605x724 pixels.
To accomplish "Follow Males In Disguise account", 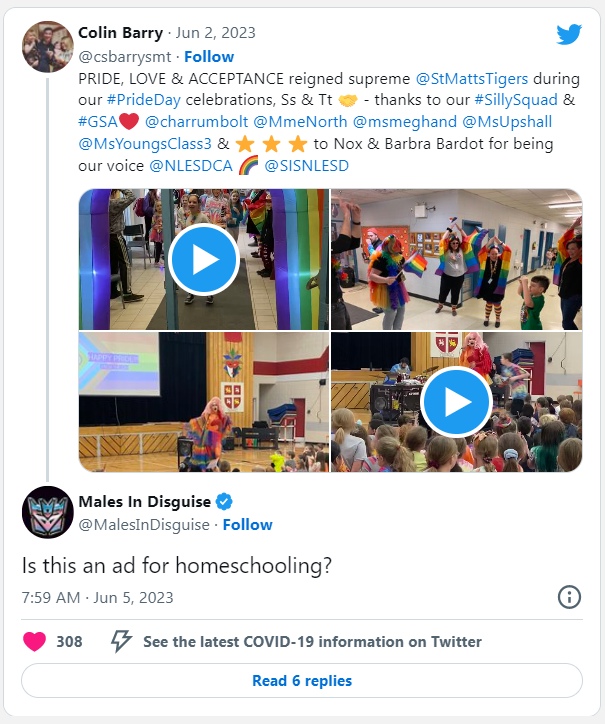I will coord(248,525).
